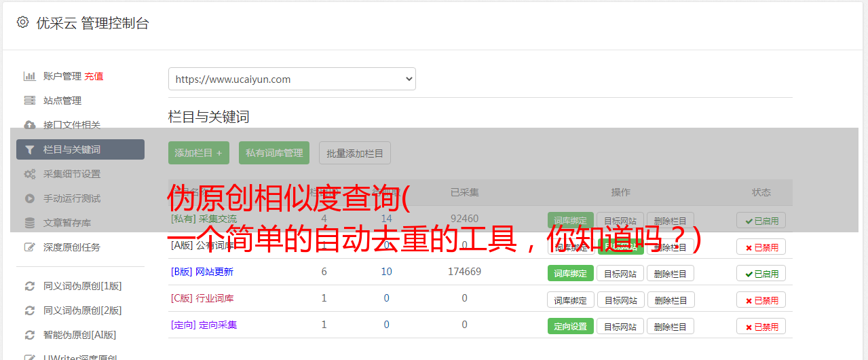Click the collected count 92460
The width and height of the screenshot is (868, 360).
(x=464, y=219)
